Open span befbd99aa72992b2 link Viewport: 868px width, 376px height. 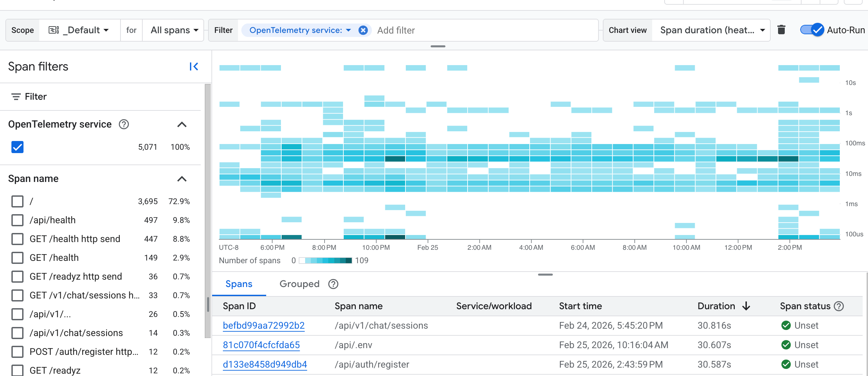tap(263, 325)
